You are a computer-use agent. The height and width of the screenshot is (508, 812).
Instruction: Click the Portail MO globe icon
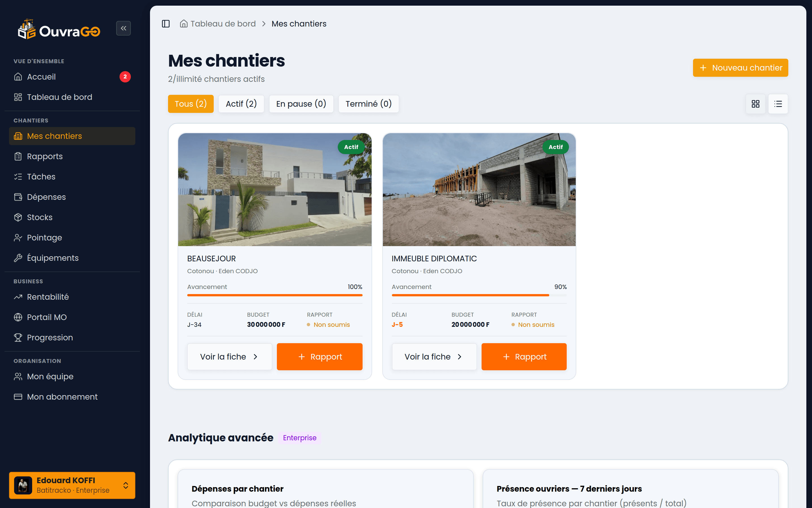[x=18, y=317]
